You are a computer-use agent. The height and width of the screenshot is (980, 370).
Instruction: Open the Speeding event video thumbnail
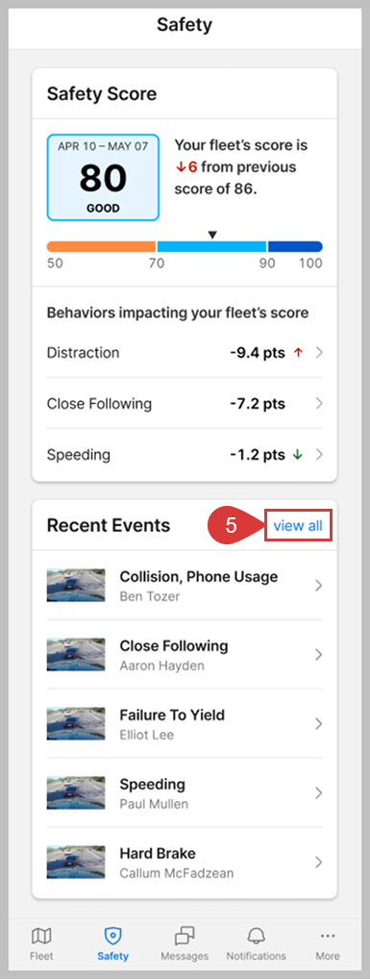pyautogui.click(x=76, y=793)
